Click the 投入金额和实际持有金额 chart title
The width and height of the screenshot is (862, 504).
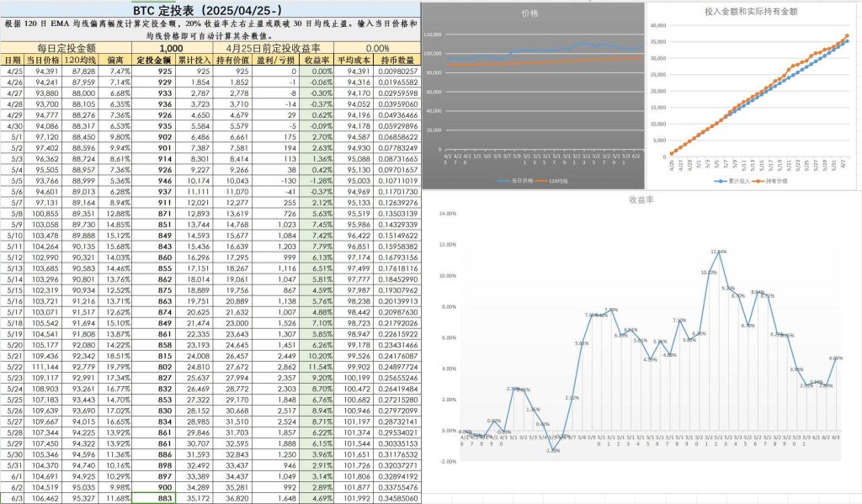coord(753,13)
